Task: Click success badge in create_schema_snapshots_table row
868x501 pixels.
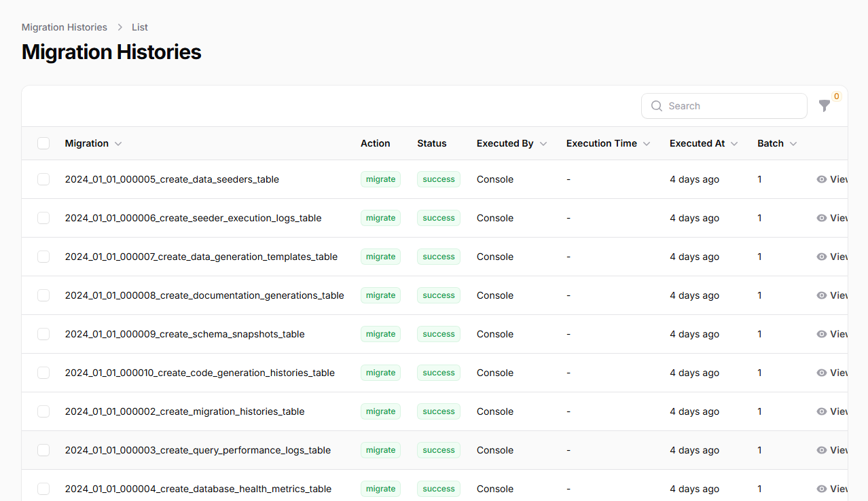Action: click(x=439, y=334)
